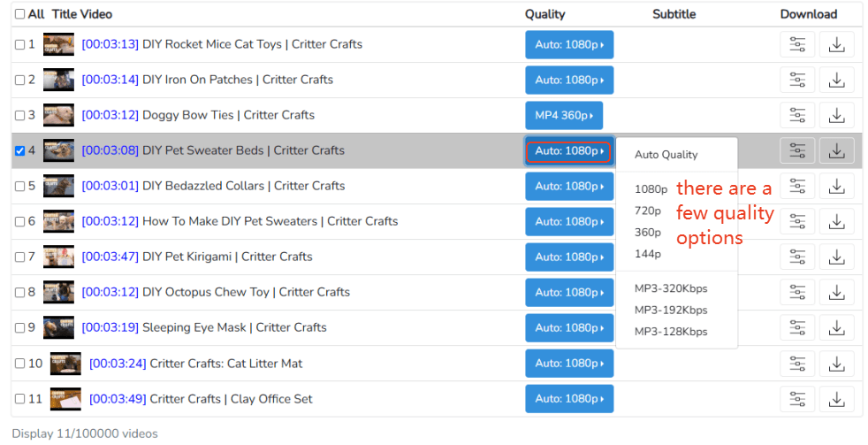Open quality dropdown for DIY Rocket Mice Cat Toys
This screenshot has height=445, width=868.
point(569,44)
